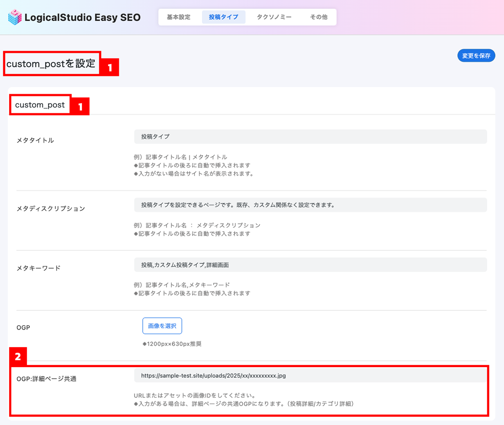
Task: Click into the メタディスクリプション text field
Action: 310,205
